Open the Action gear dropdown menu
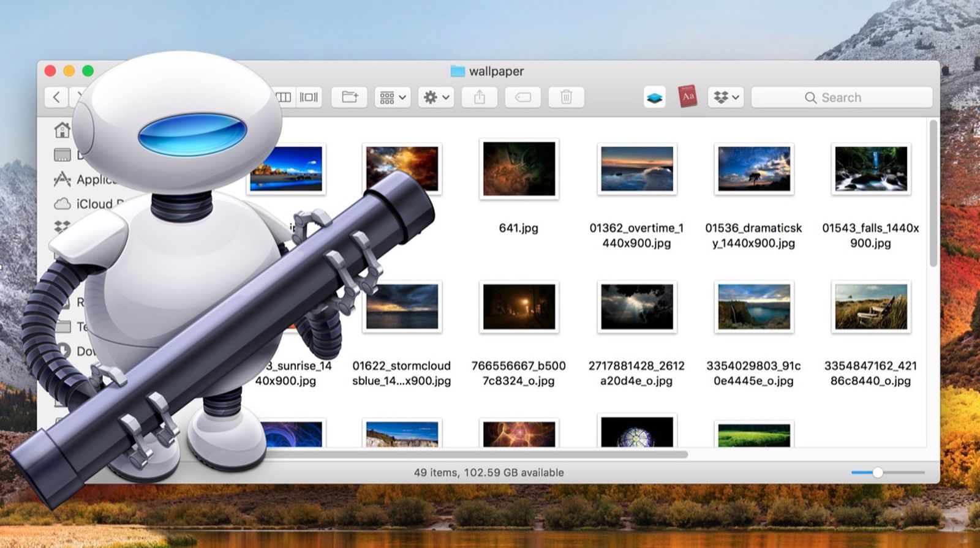 pos(436,97)
